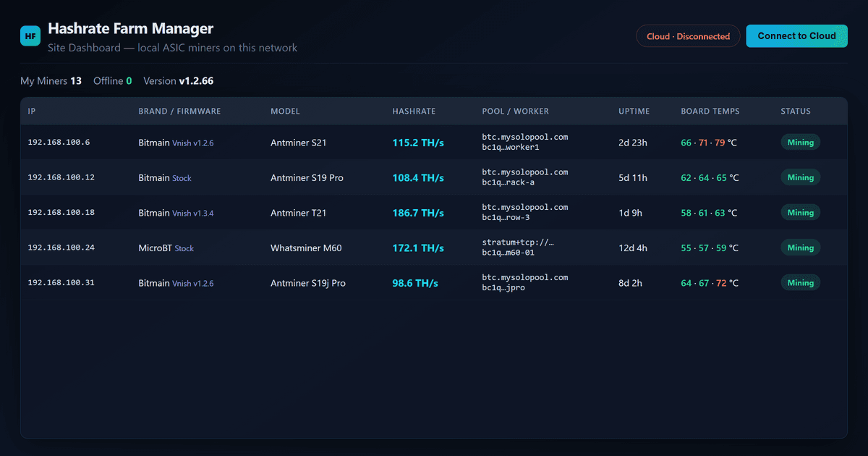The width and height of the screenshot is (868, 456).
Task: Click the Offline 0 counter
Action: 113,81
